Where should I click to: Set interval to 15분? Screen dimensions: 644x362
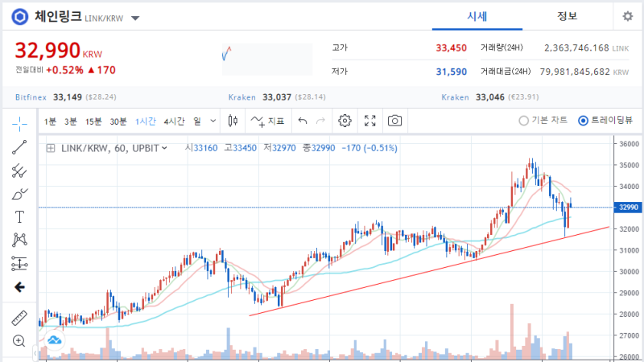tap(93, 121)
